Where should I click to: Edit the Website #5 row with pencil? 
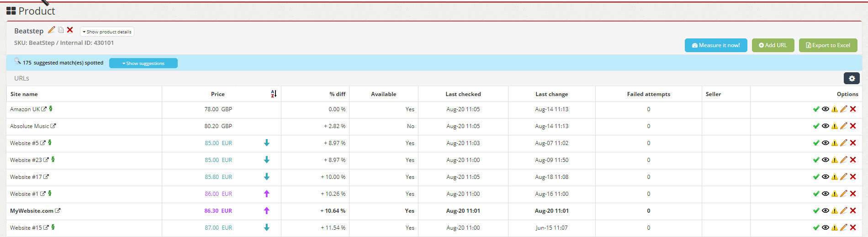(x=844, y=143)
